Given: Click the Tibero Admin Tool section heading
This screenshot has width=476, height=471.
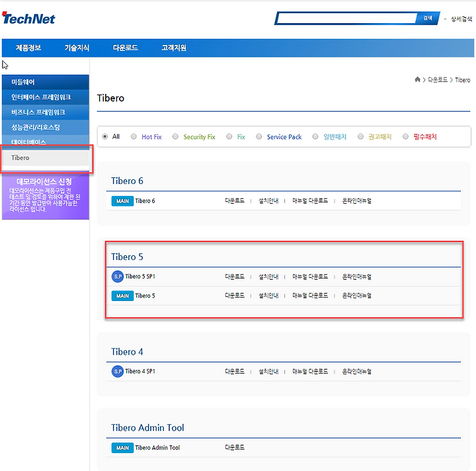Looking at the screenshot, I should pyautogui.click(x=147, y=428).
